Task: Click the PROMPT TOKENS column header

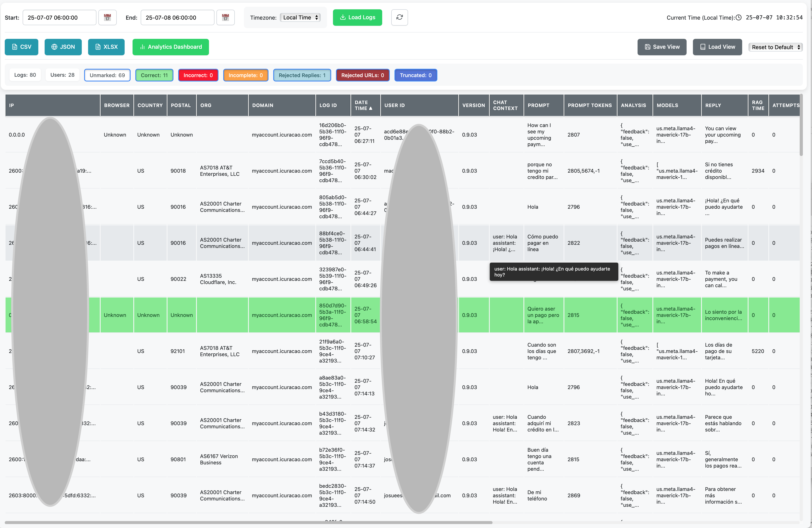Action: pyautogui.click(x=590, y=105)
